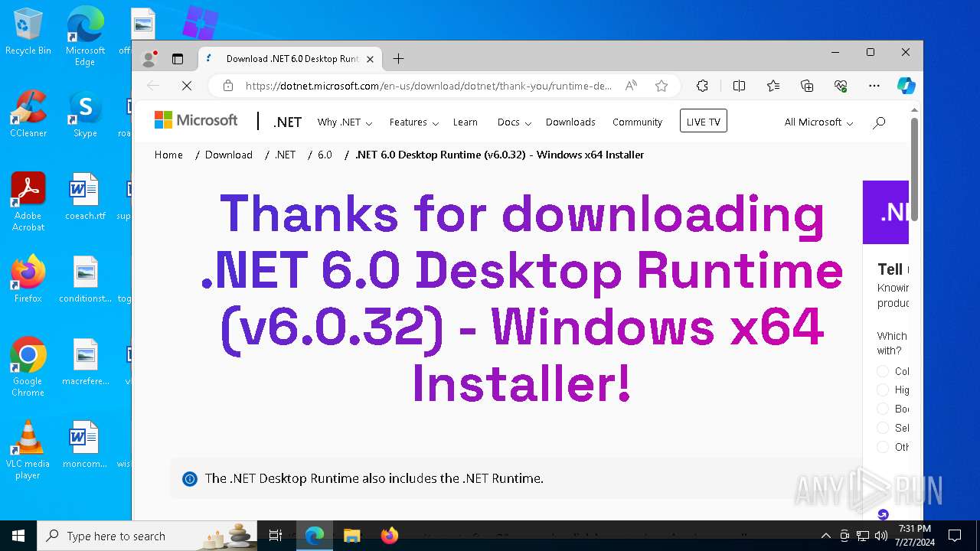This screenshot has width=980, height=551.
Task: Click the page vertical scrollbar
Action: 913,170
